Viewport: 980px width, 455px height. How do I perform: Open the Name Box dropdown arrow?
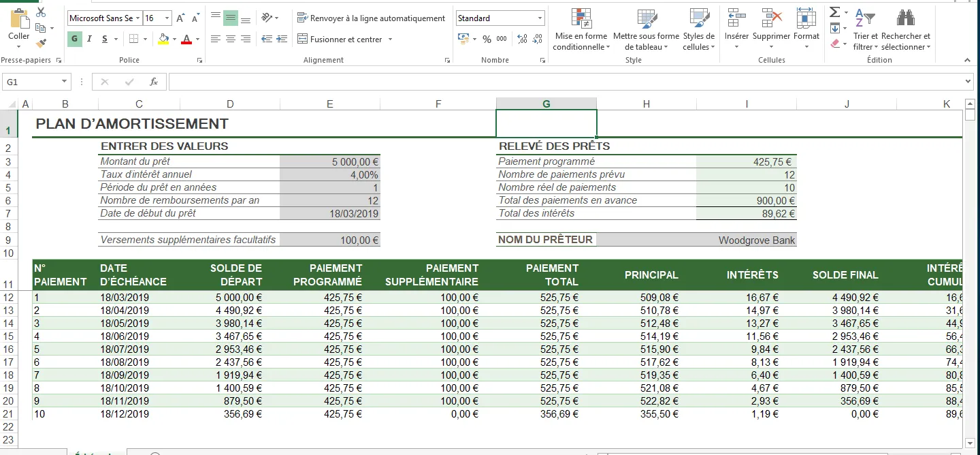point(65,82)
